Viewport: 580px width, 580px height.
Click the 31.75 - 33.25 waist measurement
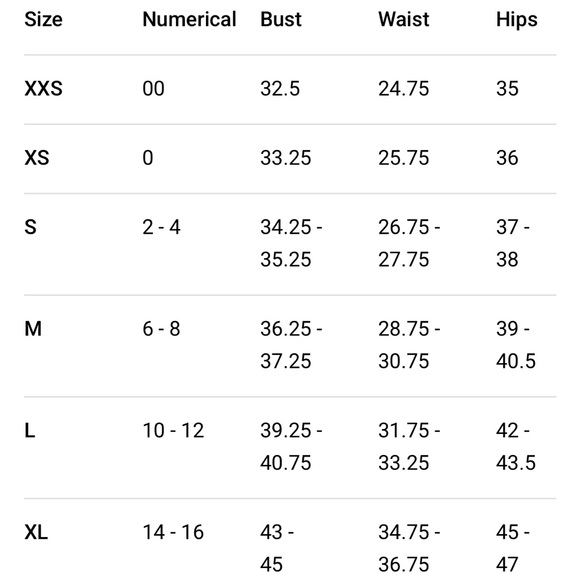tap(409, 446)
